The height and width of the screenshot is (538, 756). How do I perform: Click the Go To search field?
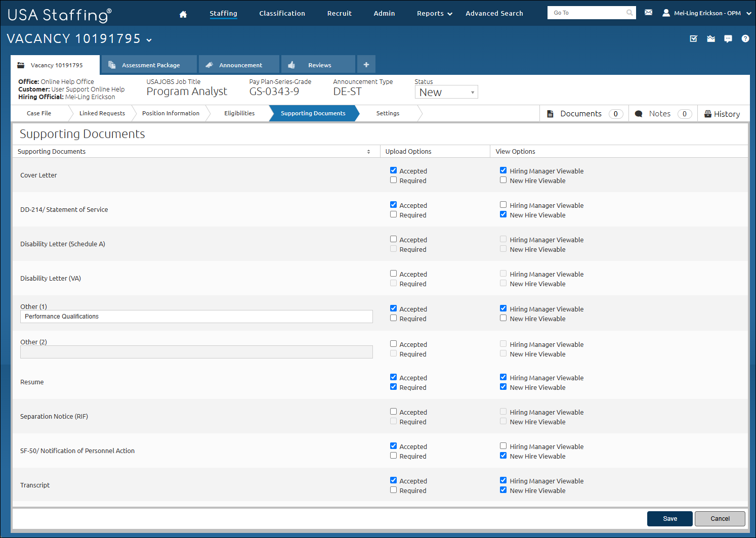tap(588, 13)
